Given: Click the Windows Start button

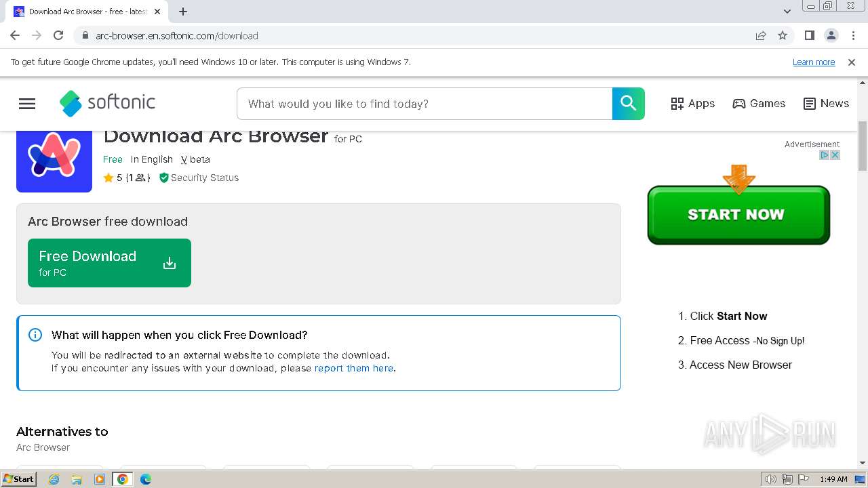Looking at the screenshot, I should (x=19, y=479).
